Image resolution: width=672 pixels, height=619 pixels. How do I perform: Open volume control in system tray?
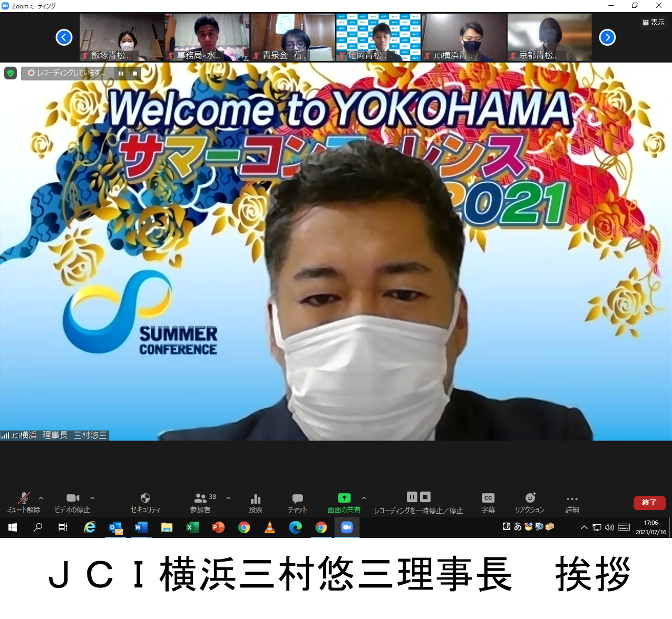pos(609,527)
